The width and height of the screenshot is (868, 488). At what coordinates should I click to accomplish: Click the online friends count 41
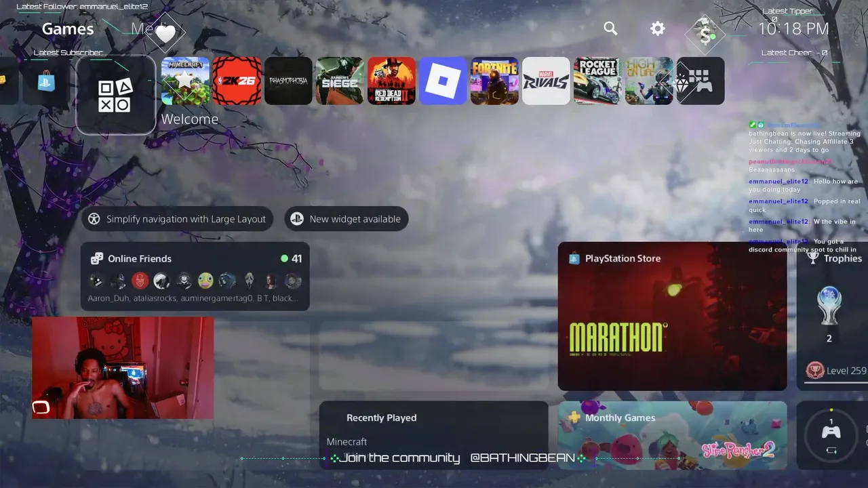[292, 258]
